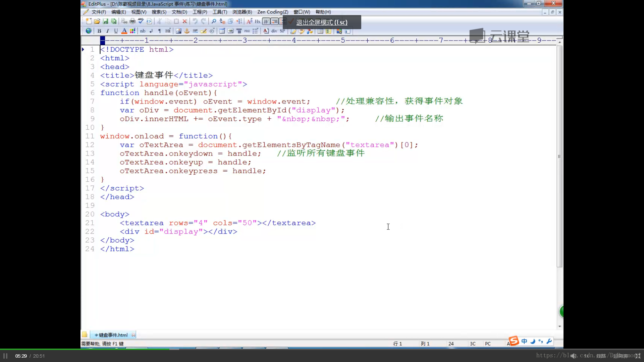The height and width of the screenshot is (362, 644).
Task: Click the Save All icon
Action: click(114, 21)
